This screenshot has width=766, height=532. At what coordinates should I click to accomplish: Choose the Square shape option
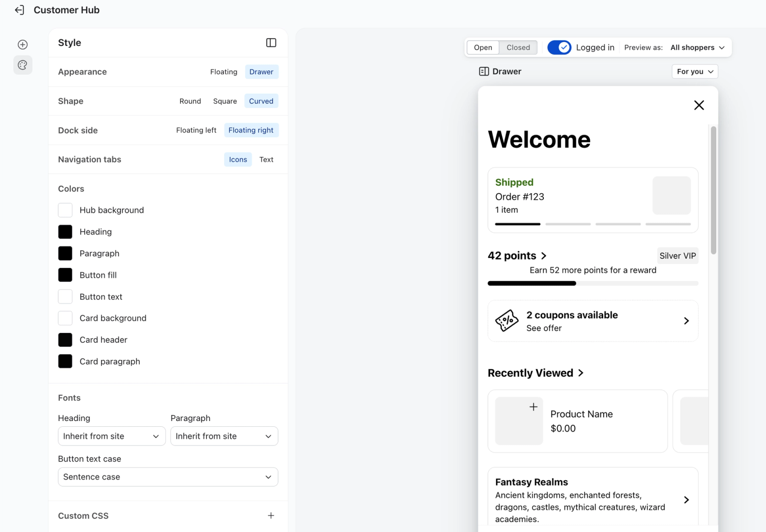(225, 101)
